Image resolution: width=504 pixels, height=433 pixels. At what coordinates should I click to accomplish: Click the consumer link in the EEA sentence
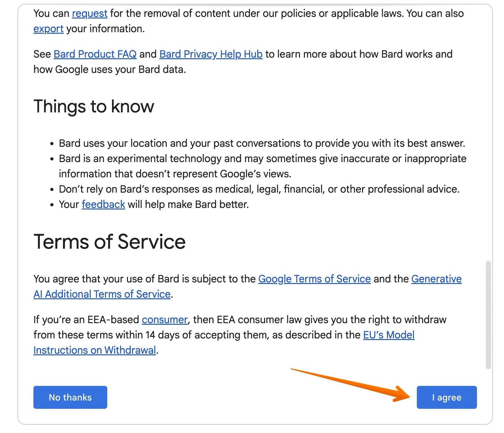coord(164,320)
